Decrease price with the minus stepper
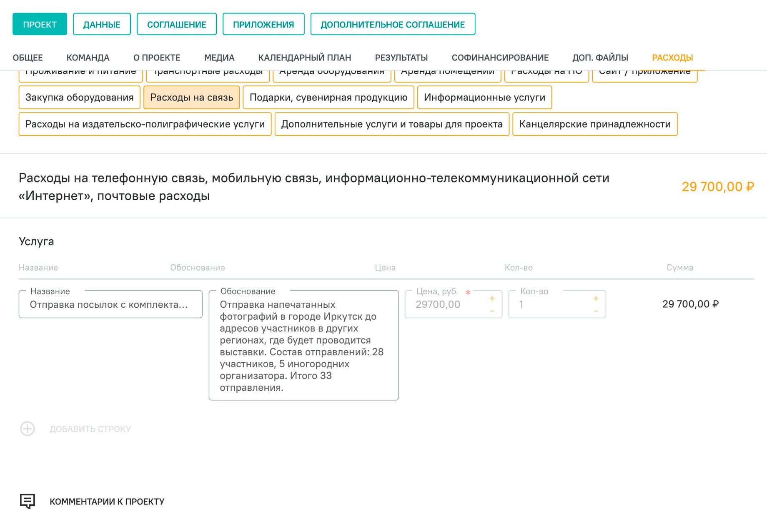Viewport: 767px width, 532px height. (492, 311)
